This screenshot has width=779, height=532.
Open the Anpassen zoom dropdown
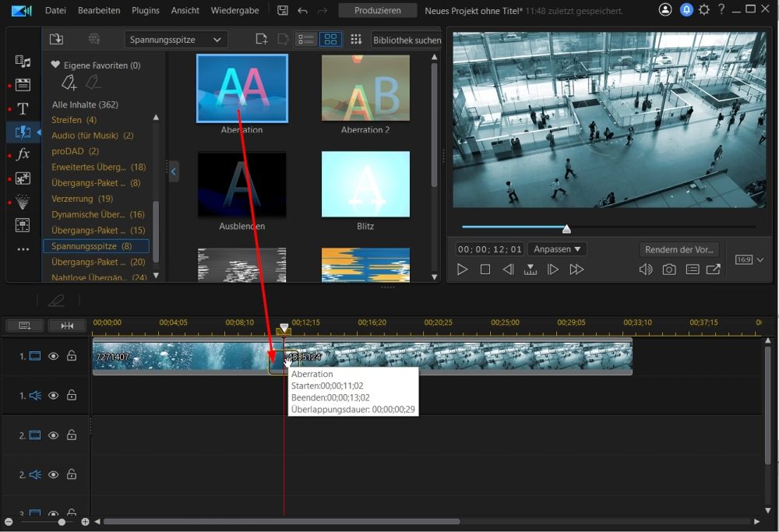[557, 248]
